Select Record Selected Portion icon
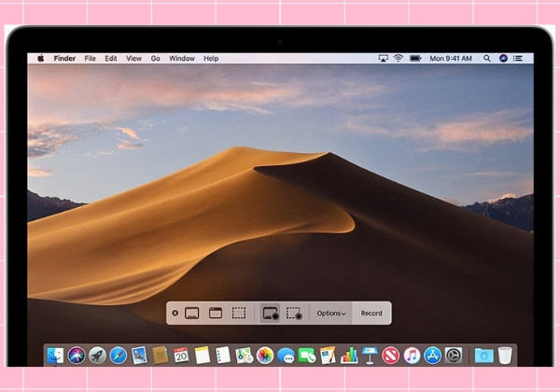This screenshot has height=392, width=560. tap(294, 313)
